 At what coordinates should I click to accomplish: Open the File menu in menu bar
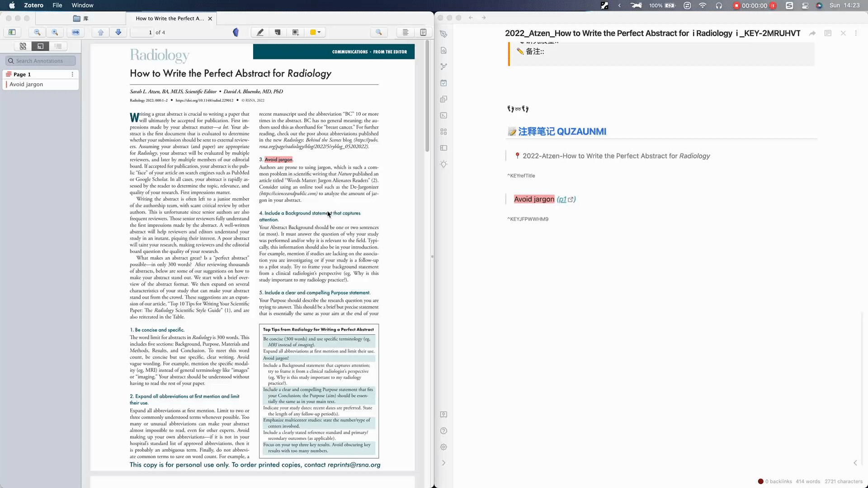tap(57, 5)
